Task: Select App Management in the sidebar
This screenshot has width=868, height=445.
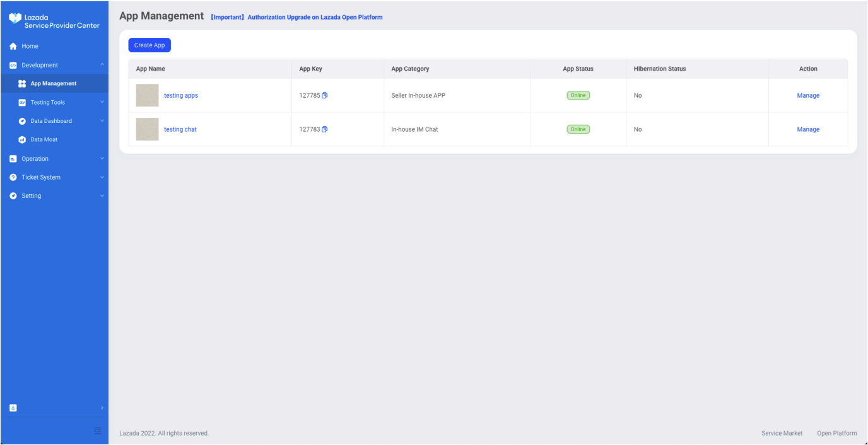Action: tap(54, 84)
